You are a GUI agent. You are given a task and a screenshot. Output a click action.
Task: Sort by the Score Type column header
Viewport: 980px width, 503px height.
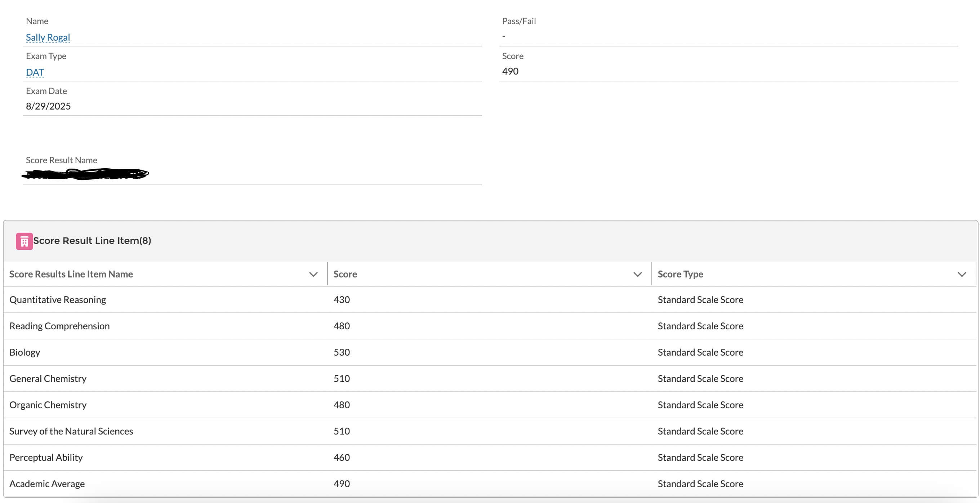(680, 274)
